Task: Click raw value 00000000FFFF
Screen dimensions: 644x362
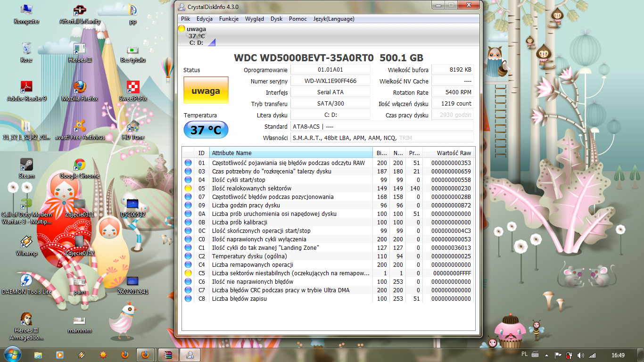Action: click(x=452, y=273)
